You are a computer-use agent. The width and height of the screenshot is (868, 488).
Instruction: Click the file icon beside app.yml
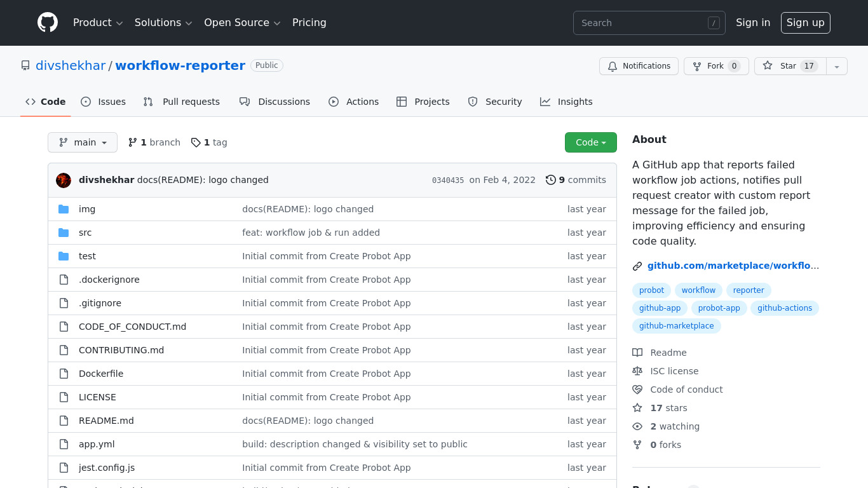(64, 444)
